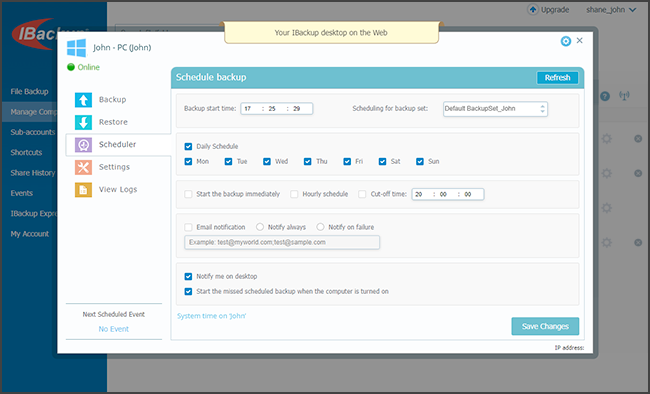Image resolution: width=650 pixels, height=394 pixels.
Task: Click the Backup start time minutes field
Action: [x=272, y=109]
